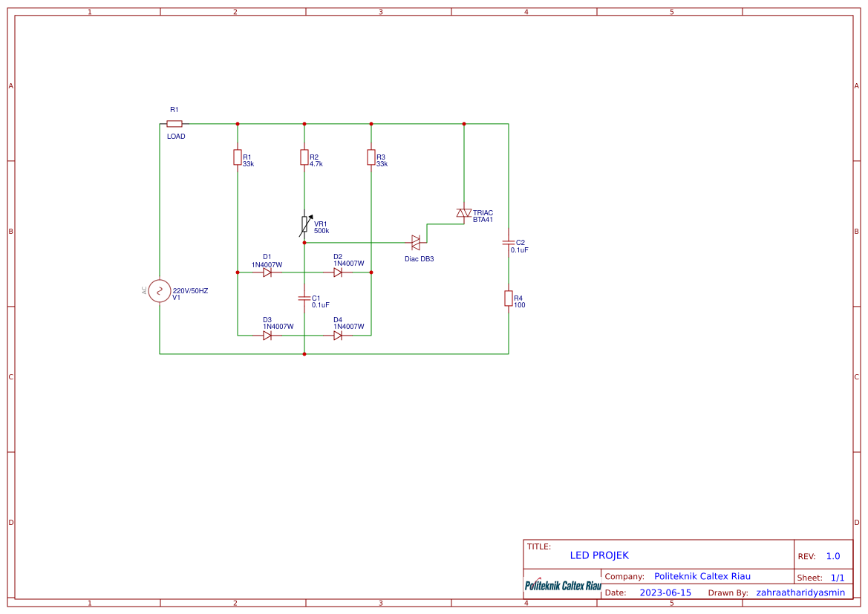Select the Diac DB3 symbol
This screenshot has width=868, height=614.
[x=416, y=243]
